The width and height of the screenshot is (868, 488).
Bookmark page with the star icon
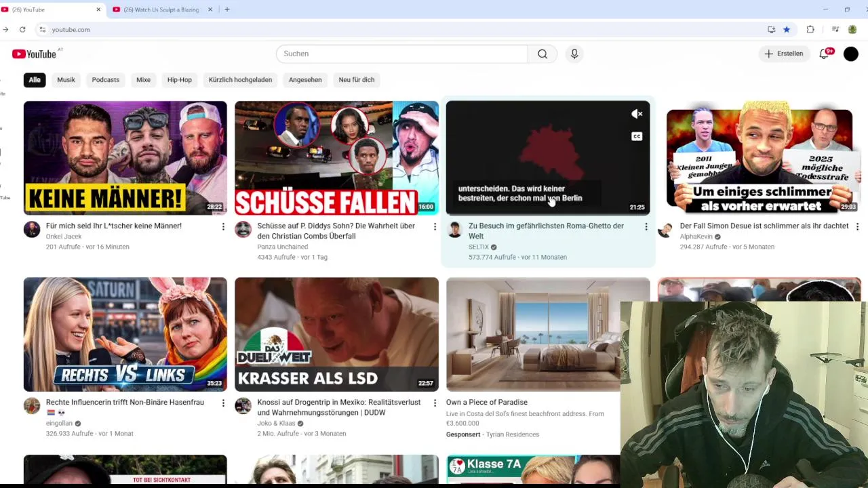(787, 30)
